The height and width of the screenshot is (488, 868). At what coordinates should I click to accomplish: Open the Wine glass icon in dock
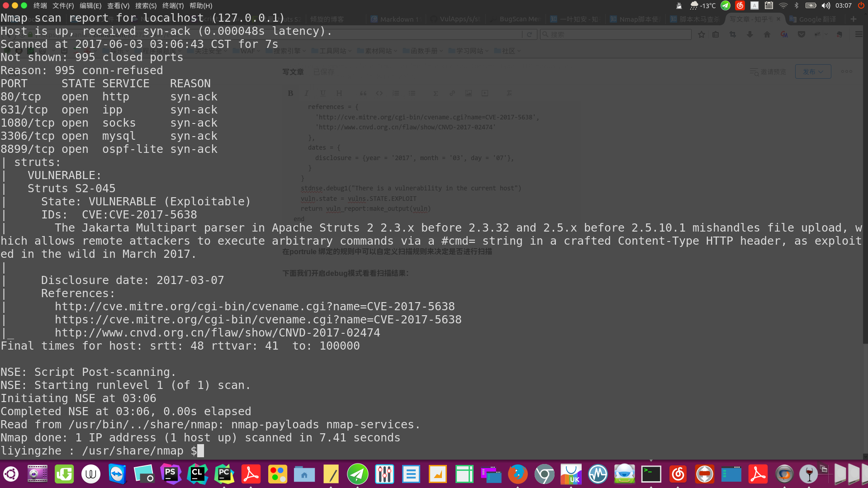809,474
